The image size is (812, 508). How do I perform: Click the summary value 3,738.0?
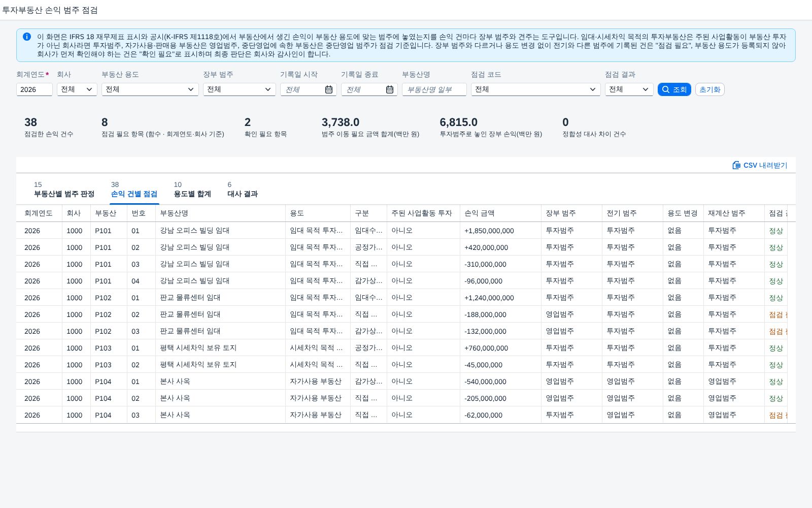341,122
